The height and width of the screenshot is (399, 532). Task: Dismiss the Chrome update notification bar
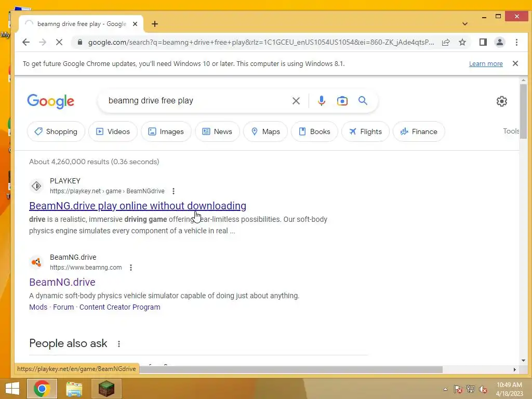(x=515, y=63)
